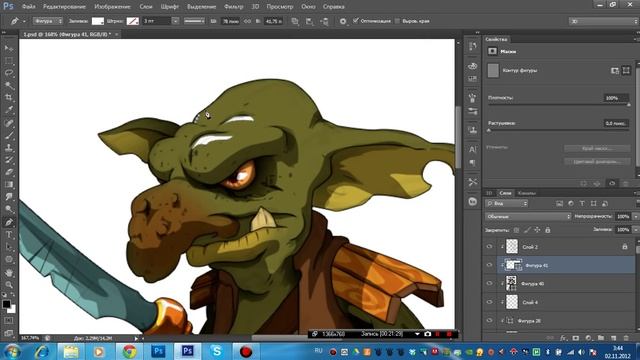The image size is (640, 360).
Task: Create a new group folder icon
Action: (x=601, y=338)
